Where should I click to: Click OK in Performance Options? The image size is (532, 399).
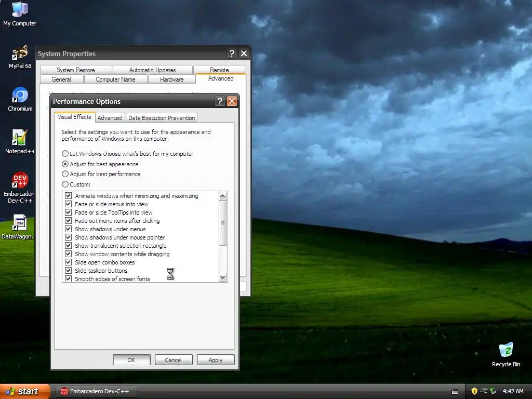click(131, 360)
